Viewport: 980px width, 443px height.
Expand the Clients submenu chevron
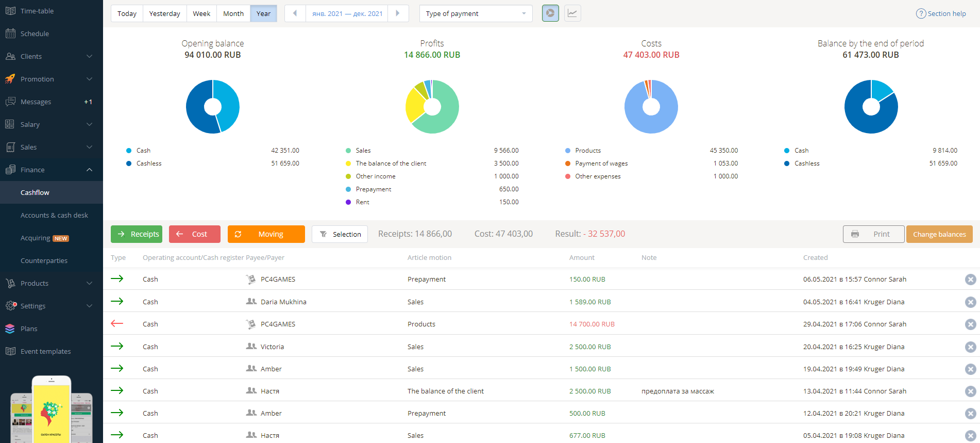coord(89,56)
